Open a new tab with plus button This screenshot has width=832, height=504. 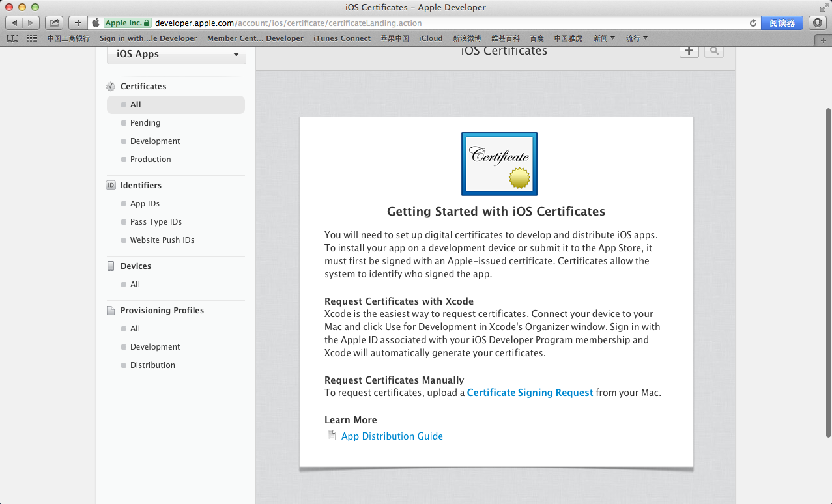[824, 40]
